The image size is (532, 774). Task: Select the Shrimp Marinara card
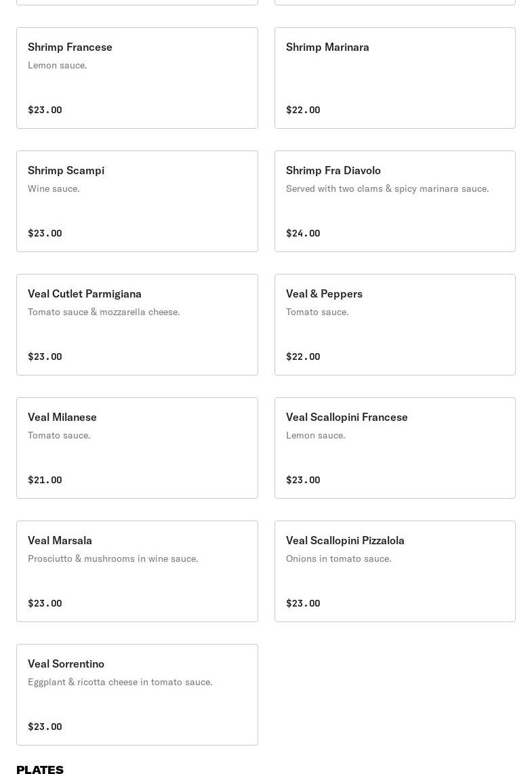[x=394, y=78]
